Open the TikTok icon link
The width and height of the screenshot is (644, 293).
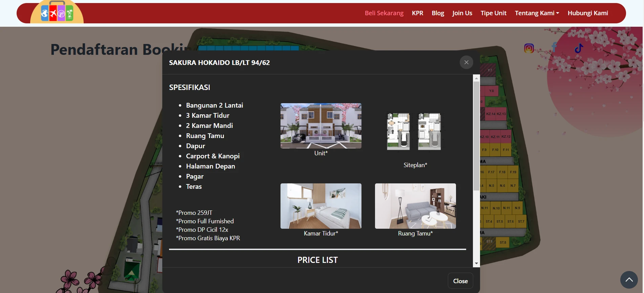(x=579, y=48)
